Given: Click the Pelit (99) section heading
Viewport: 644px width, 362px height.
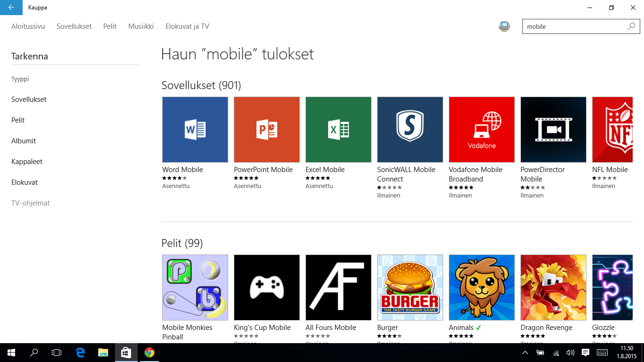Looking at the screenshot, I should [182, 243].
